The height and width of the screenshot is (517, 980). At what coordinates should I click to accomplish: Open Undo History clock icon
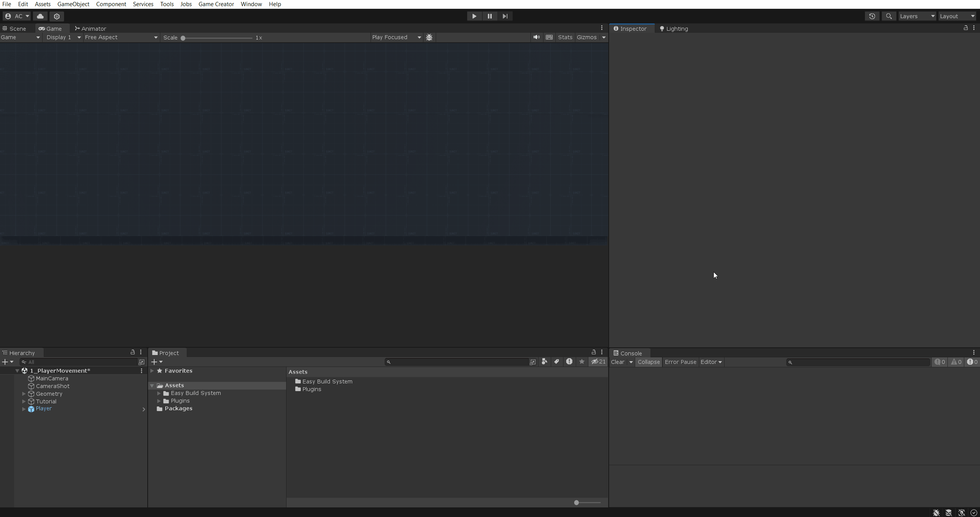tap(872, 16)
